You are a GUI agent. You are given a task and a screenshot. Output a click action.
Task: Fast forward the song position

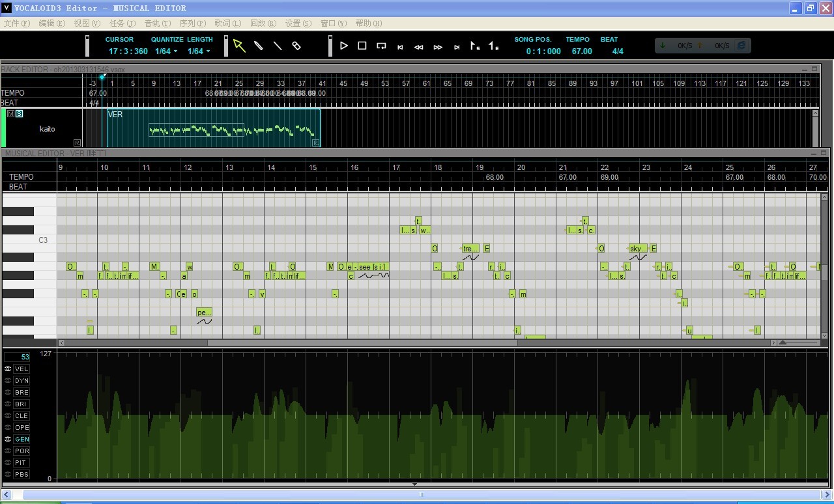[x=438, y=47]
